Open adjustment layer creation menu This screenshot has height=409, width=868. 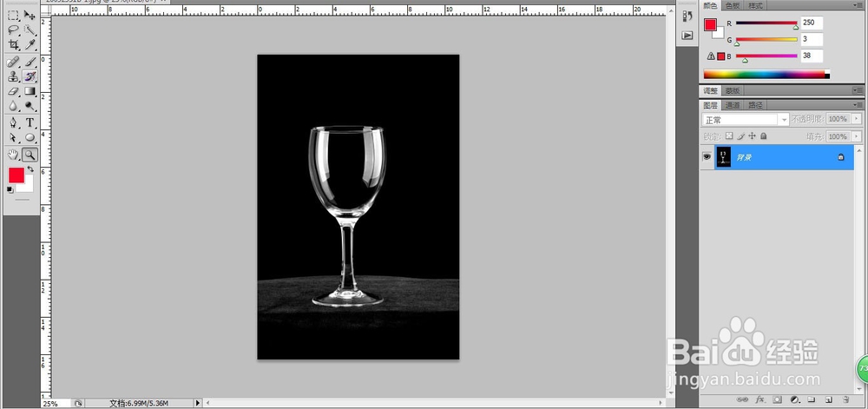[x=794, y=399]
